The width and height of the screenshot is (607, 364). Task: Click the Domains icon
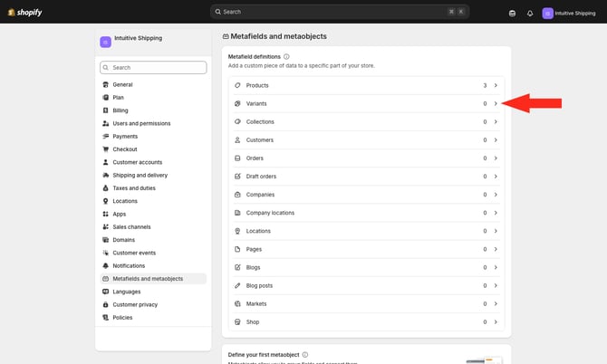tap(105, 240)
